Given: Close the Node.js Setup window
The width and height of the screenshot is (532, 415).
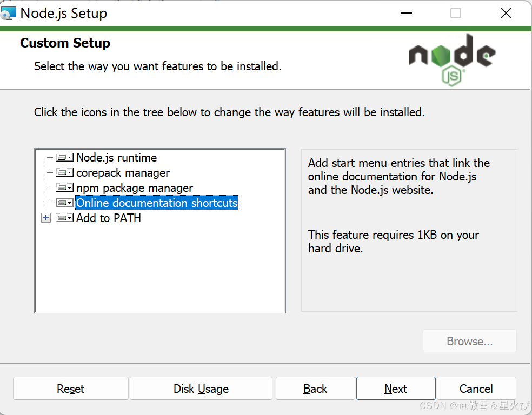Looking at the screenshot, I should tap(506, 13).
